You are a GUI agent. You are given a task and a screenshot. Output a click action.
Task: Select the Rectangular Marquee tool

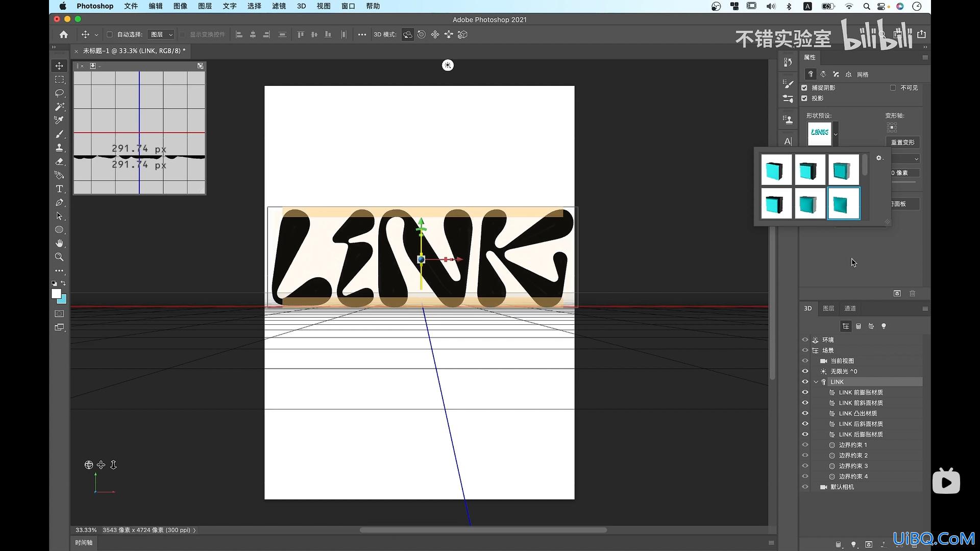pyautogui.click(x=59, y=80)
